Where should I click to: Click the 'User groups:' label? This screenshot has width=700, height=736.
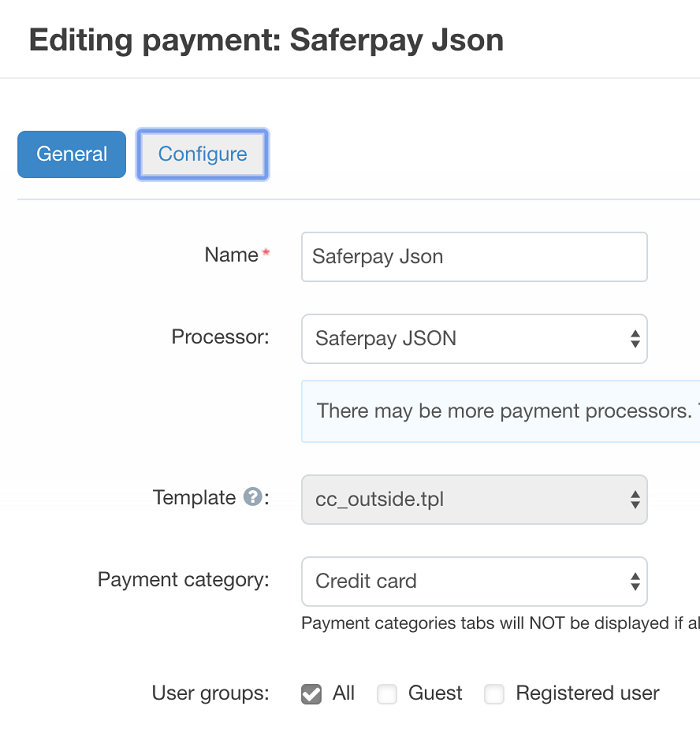(x=210, y=693)
